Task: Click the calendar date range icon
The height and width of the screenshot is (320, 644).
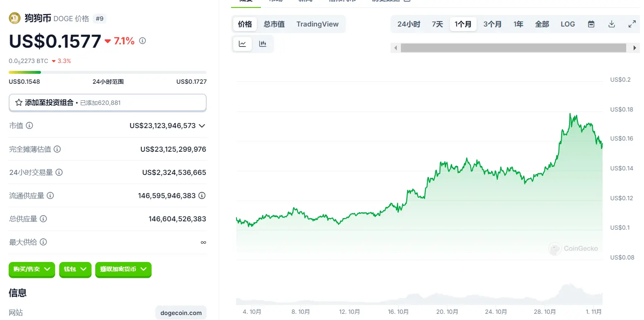Action: 591,24
